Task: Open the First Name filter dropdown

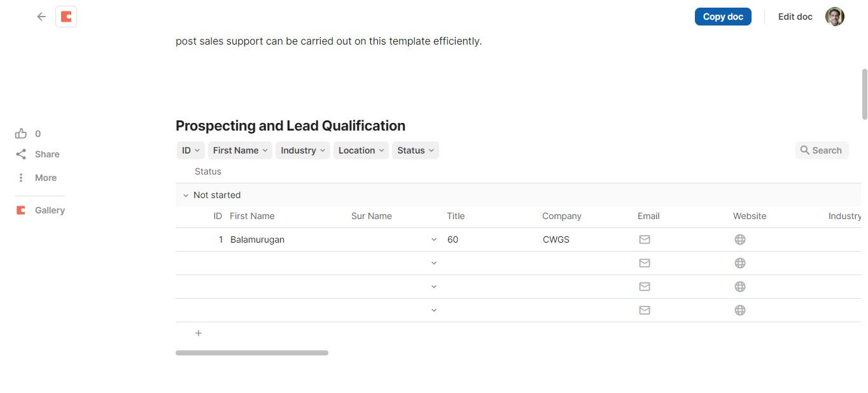Action: pyautogui.click(x=240, y=150)
